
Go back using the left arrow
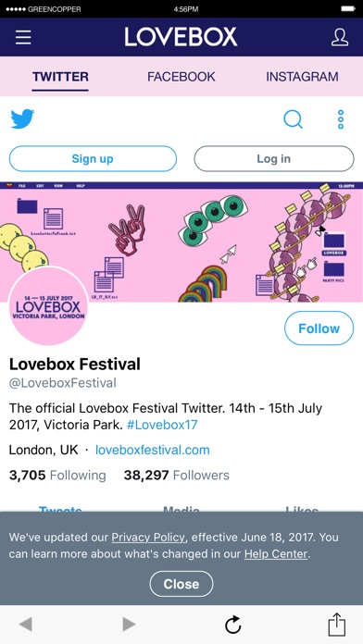26,625
